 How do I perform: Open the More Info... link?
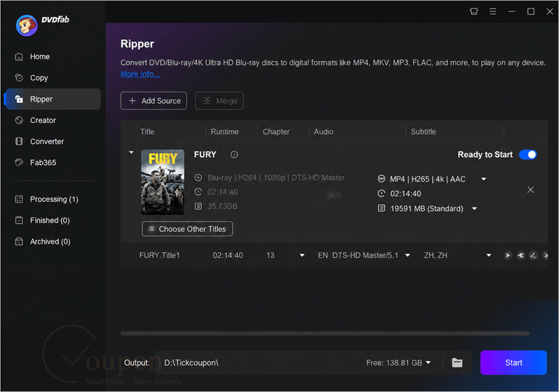(140, 74)
